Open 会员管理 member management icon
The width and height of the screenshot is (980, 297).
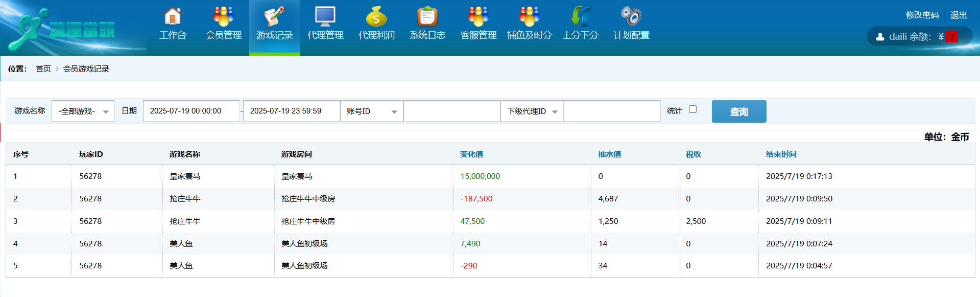pos(223,17)
